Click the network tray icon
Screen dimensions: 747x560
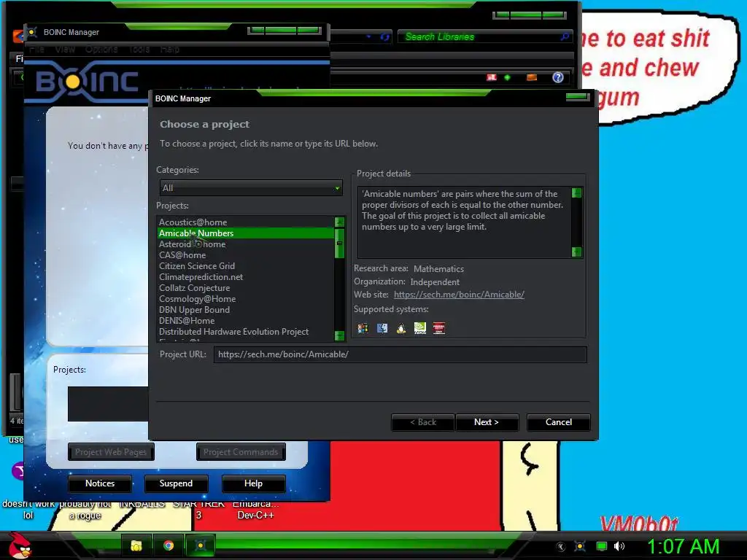coord(602,546)
